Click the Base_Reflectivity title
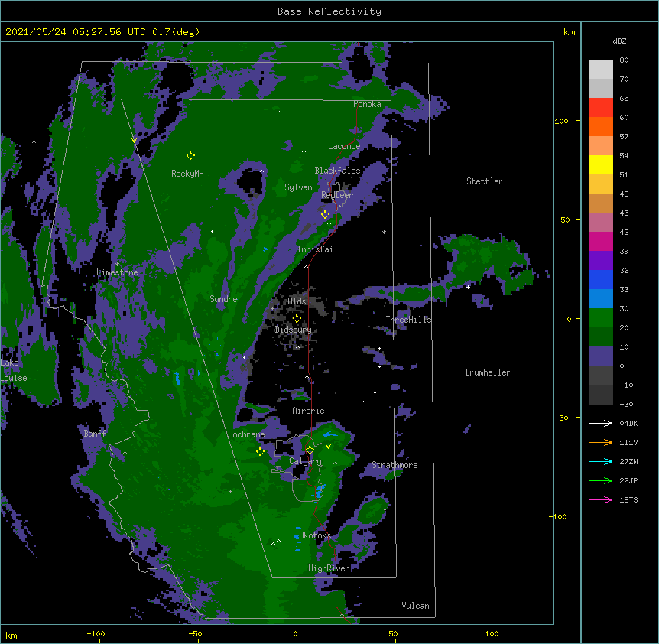This screenshot has width=659, height=644. point(329,11)
